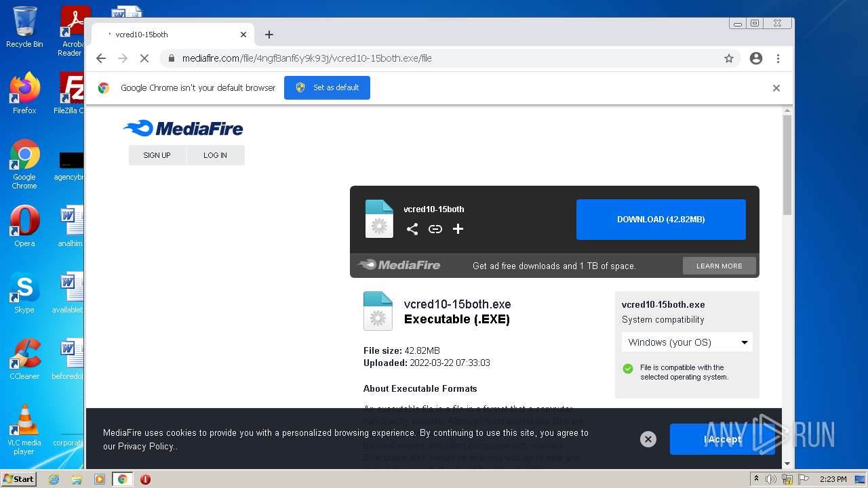Select the Skype desktop shortcut
This screenshot has height=488, width=868.
(24, 293)
